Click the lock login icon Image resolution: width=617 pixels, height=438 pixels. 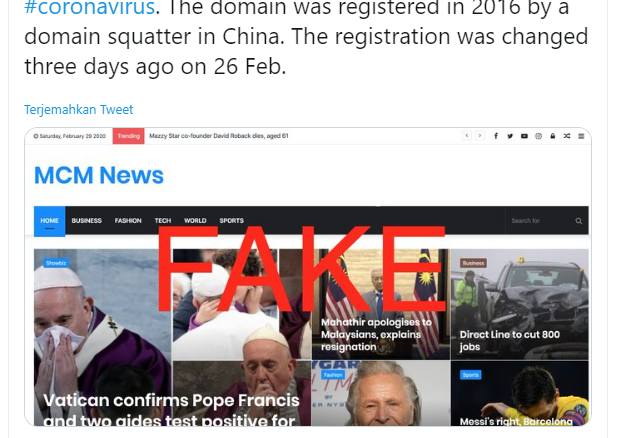[552, 136]
